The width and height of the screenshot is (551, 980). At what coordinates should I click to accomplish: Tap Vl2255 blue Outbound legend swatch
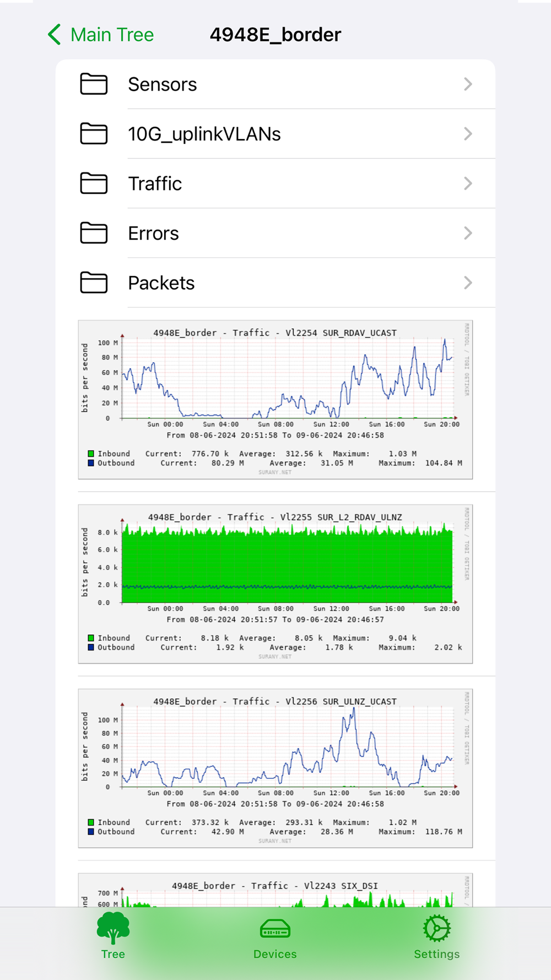tap(91, 647)
